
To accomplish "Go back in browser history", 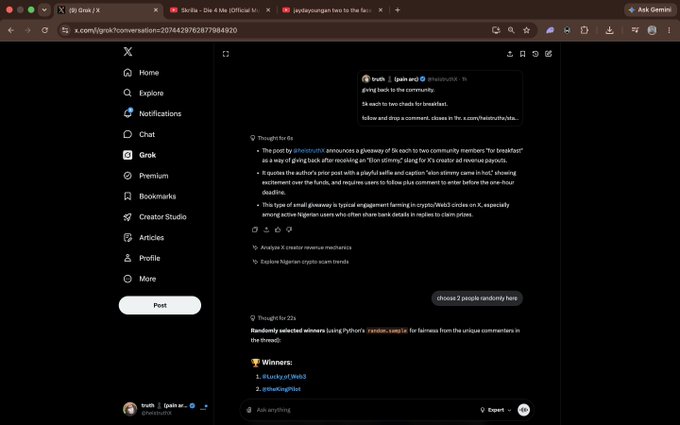I will click(x=11, y=30).
